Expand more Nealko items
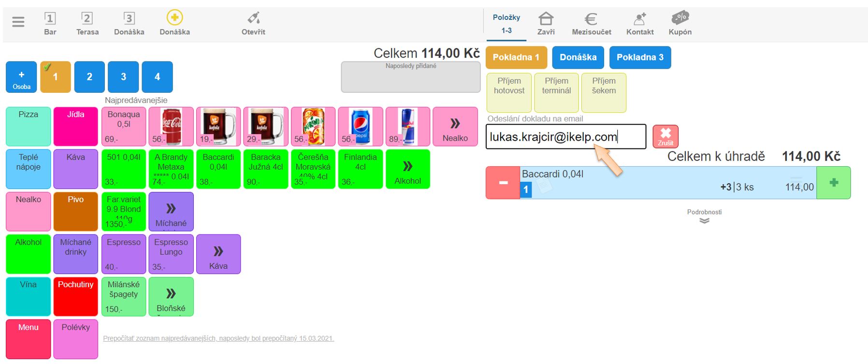The image size is (868, 364). click(455, 127)
